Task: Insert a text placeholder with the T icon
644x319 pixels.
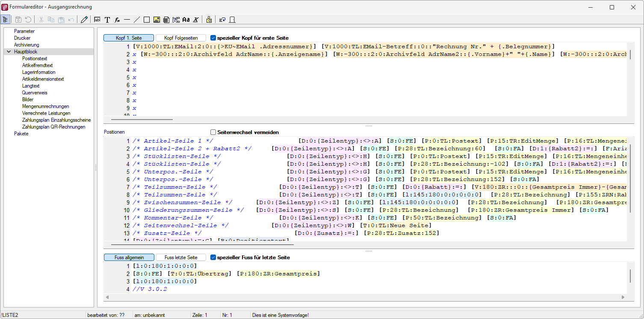Action: (x=107, y=20)
